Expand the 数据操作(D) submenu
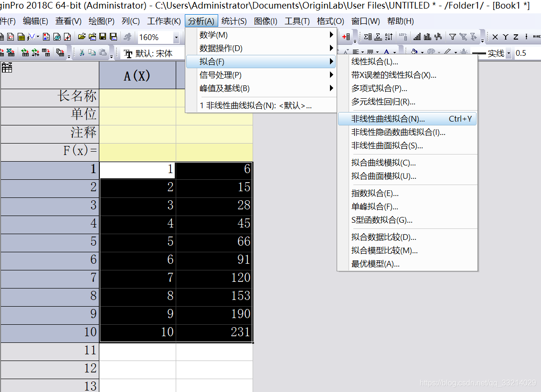Screen dimensions: 541x392 pyautogui.click(x=261, y=48)
